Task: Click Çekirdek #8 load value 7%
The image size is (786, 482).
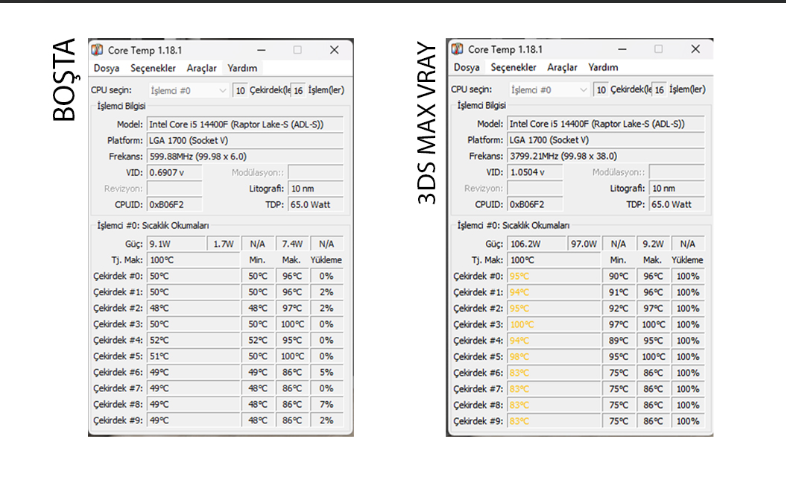Action: (326, 404)
